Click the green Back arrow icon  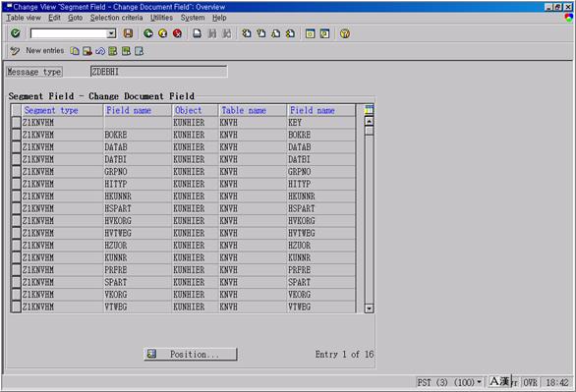tap(148, 33)
